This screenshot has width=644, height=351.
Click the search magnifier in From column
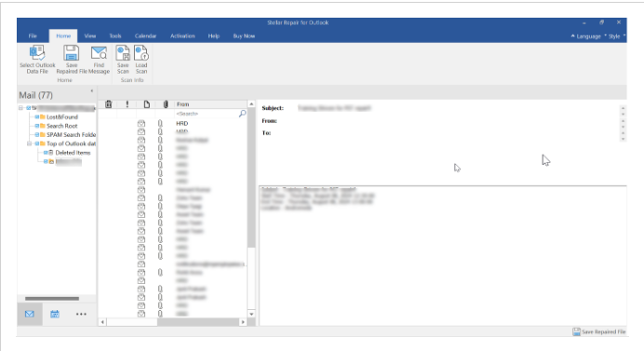[242, 114]
